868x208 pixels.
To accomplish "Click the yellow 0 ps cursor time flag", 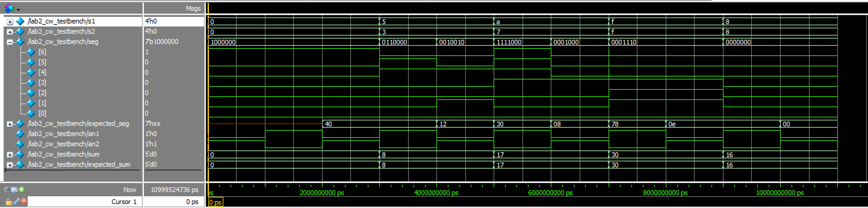I will [x=215, y=202].
